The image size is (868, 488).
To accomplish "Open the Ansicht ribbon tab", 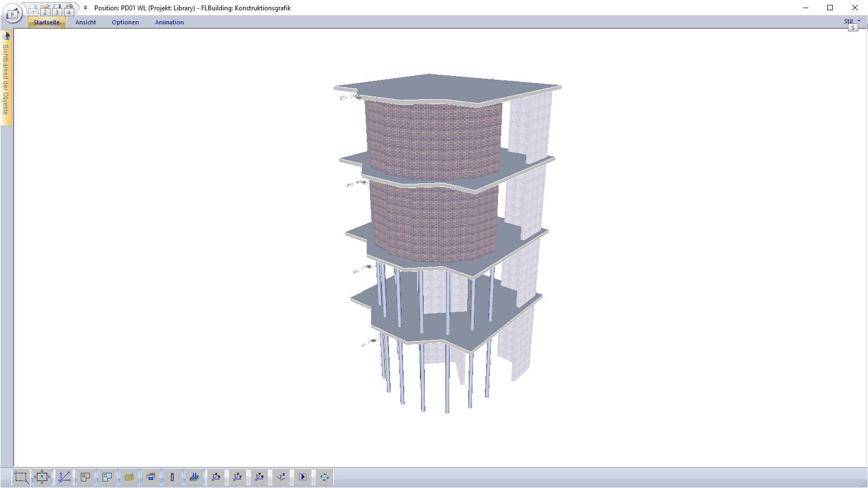I will click(x=86, y=22).
